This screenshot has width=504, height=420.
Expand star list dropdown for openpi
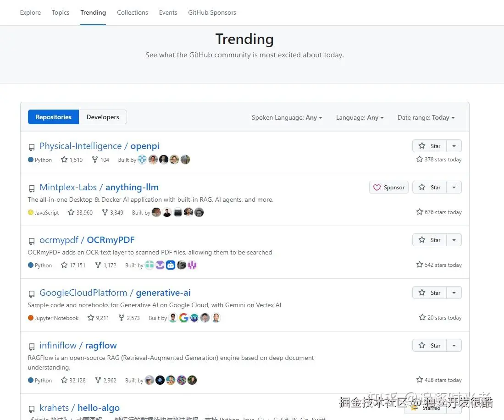pyautogui.click(x=454, y=146)
